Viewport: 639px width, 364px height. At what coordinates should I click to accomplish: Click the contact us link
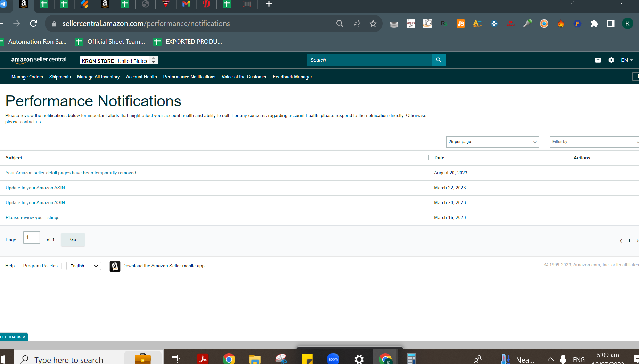click(30, 122)
